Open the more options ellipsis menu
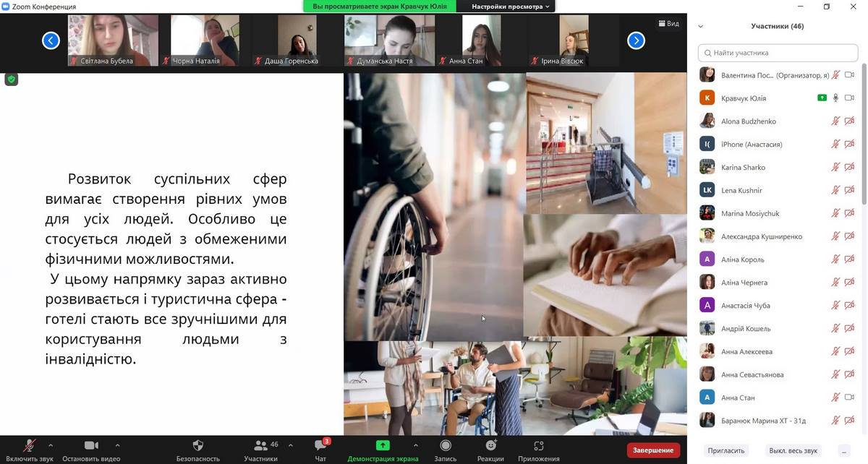Screen dimensions: 868x464 (x=843, y=450)
